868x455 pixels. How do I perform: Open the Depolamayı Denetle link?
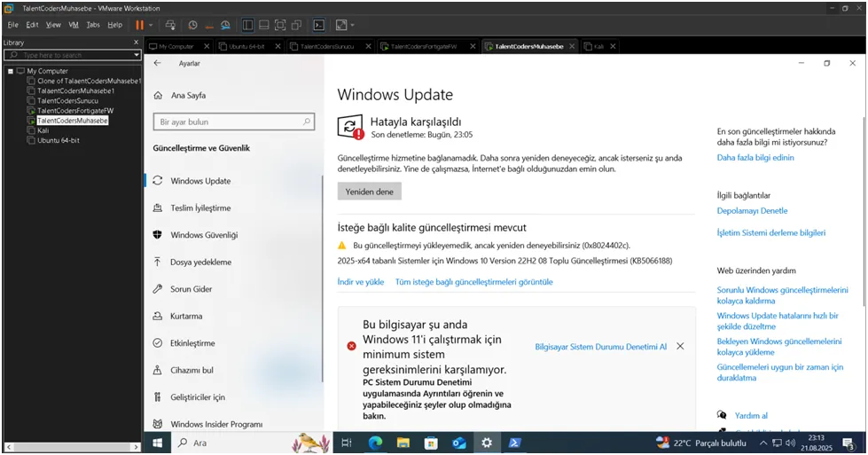752,211
